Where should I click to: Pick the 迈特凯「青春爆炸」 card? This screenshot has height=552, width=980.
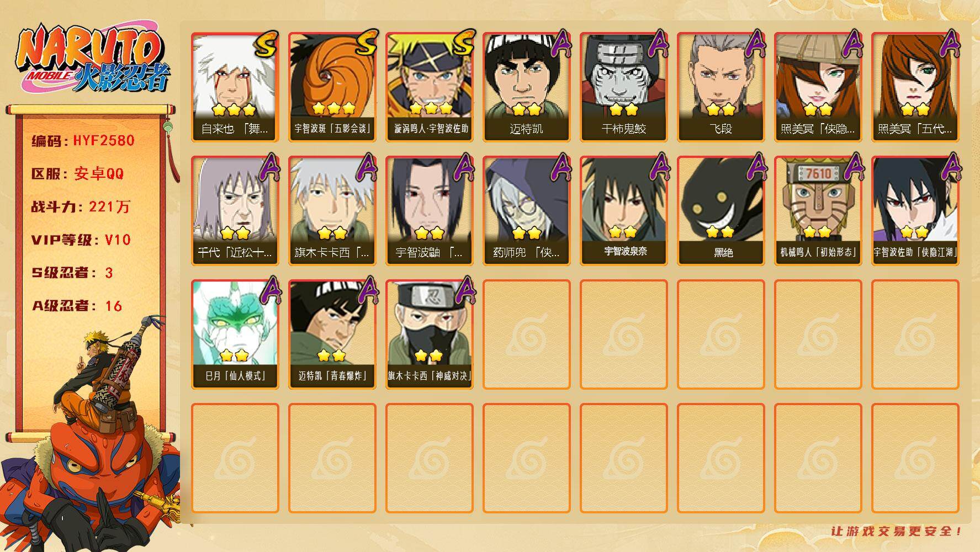click(x=332, y=334)
